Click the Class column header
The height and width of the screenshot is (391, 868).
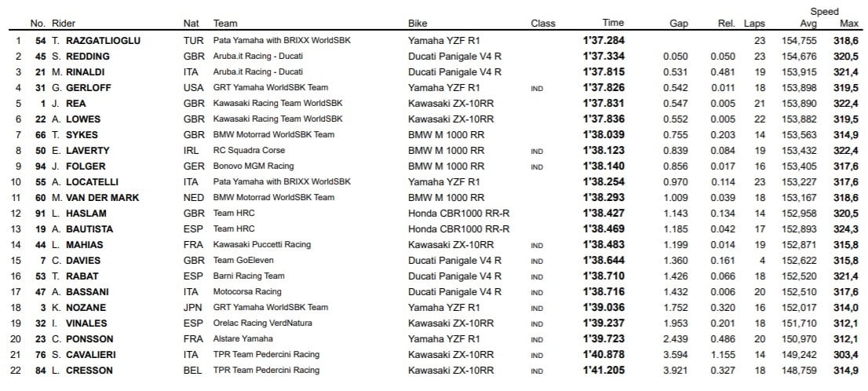click(543, 24)
